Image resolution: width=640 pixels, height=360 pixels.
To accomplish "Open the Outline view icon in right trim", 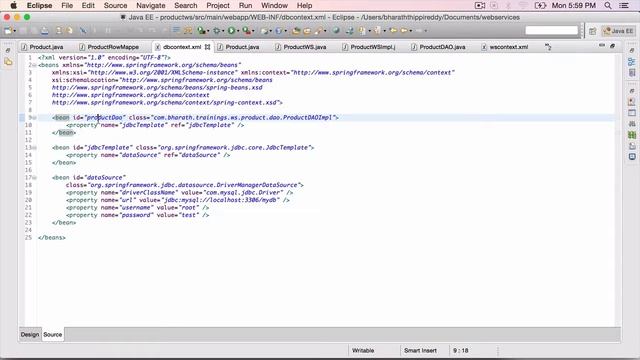I will click(632, 62).
